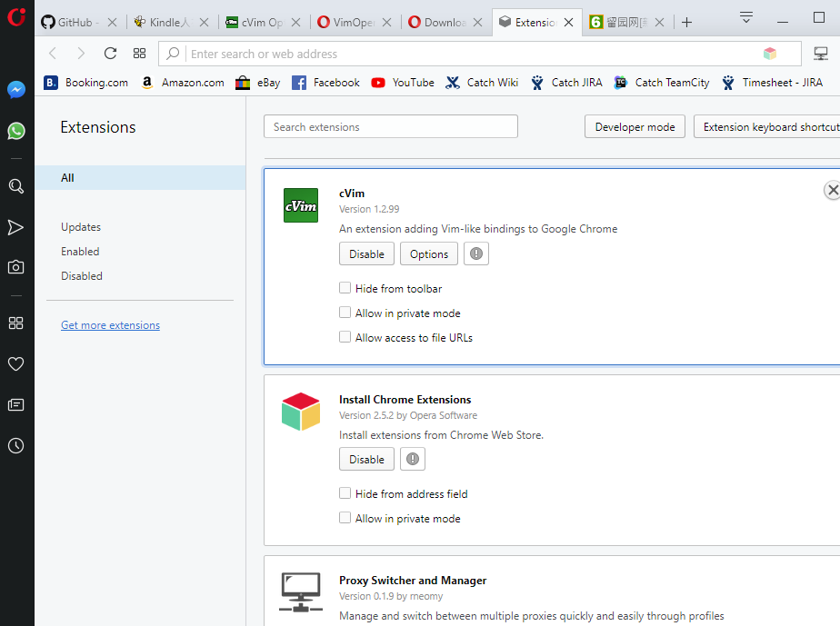This screenshot has height=626, width=840.
Task: Open YouTube bookmark
Action: tap(403, 83)
